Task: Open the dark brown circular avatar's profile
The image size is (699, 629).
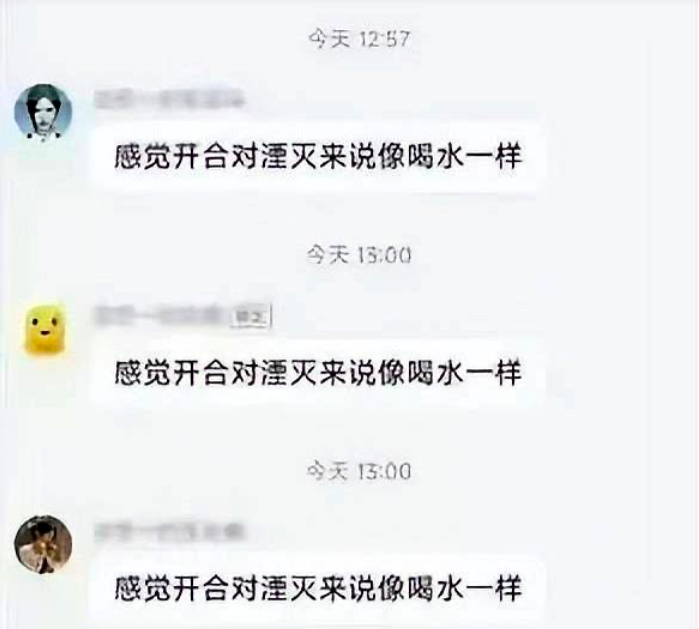Action: point(43,544)
